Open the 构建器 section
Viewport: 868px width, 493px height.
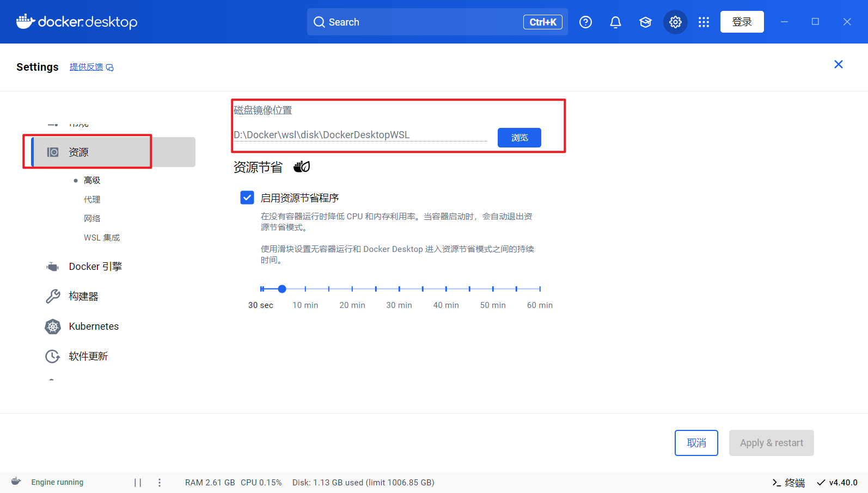point(84,296)
